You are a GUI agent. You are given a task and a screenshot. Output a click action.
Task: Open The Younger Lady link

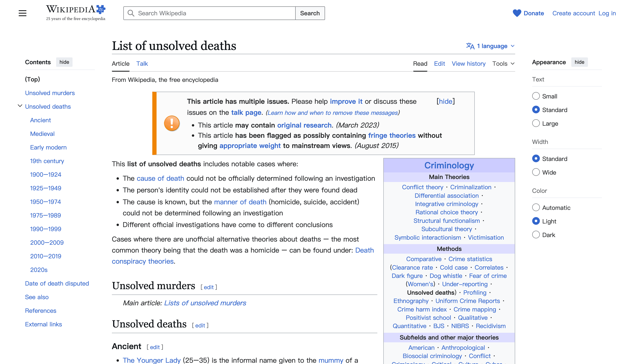coord(152,360)
